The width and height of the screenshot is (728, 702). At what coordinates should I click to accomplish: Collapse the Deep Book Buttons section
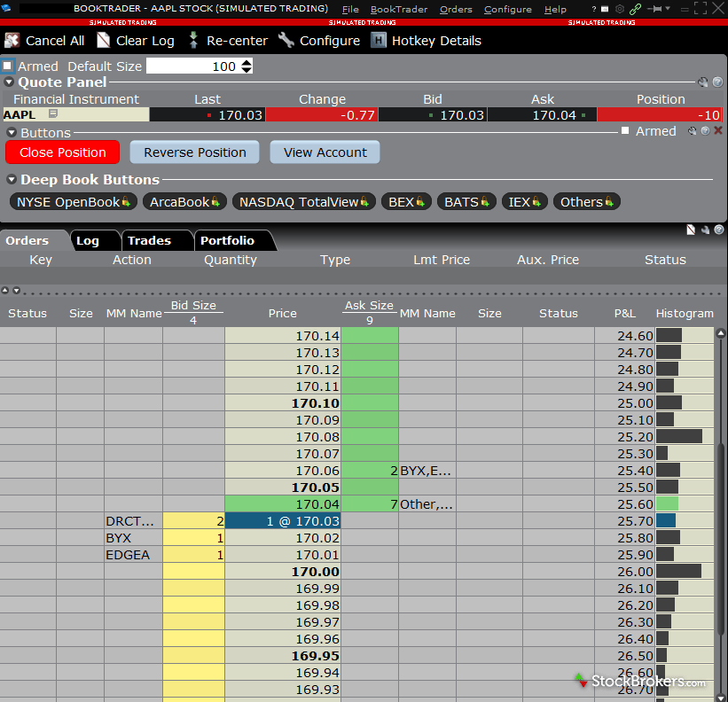tap(10, 179)
